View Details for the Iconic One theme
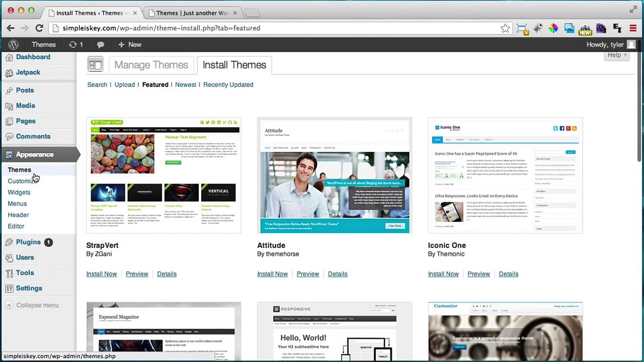 coord(508,274)
